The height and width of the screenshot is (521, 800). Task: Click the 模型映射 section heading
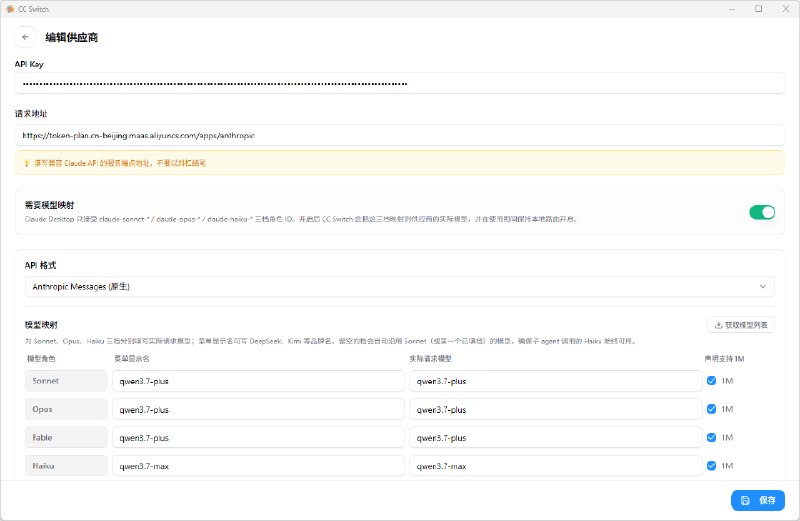[x=41, y=325]
